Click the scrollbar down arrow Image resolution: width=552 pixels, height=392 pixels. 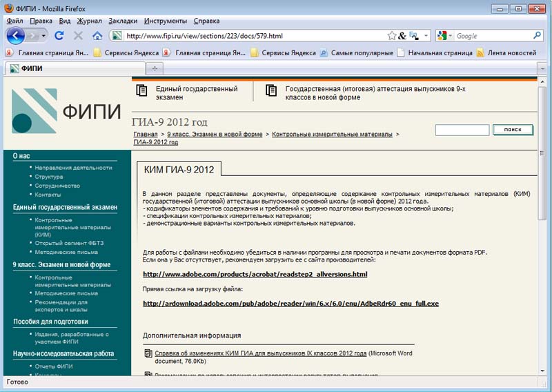click(542, 371)
